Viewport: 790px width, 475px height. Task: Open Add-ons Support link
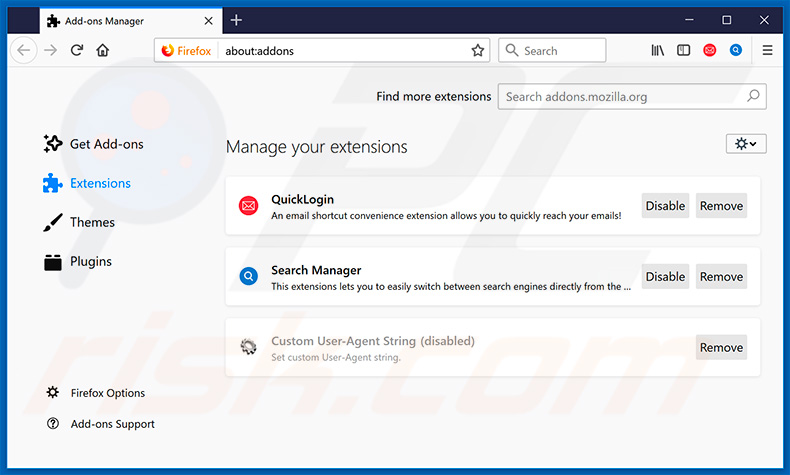(x=112, y=424)
